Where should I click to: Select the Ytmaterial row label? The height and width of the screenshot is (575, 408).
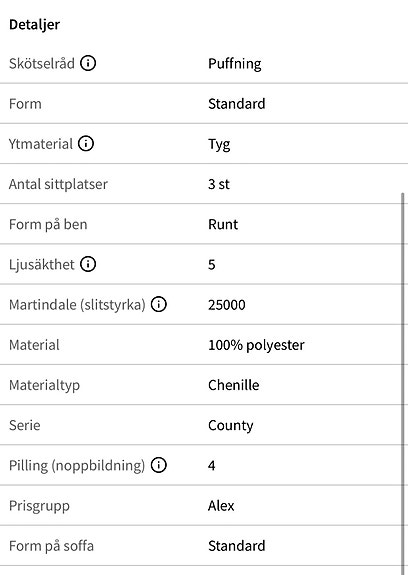click(41, 144)
